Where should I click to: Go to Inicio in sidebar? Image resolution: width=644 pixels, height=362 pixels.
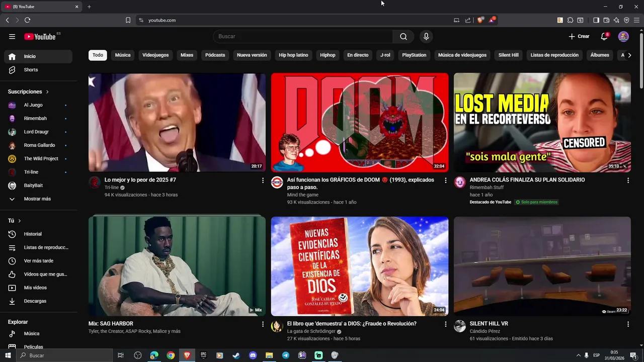click(x=38, y=56)
